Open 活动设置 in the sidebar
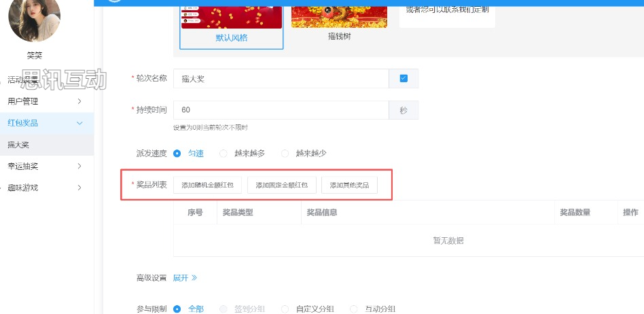644x314 pixels. 23,80
